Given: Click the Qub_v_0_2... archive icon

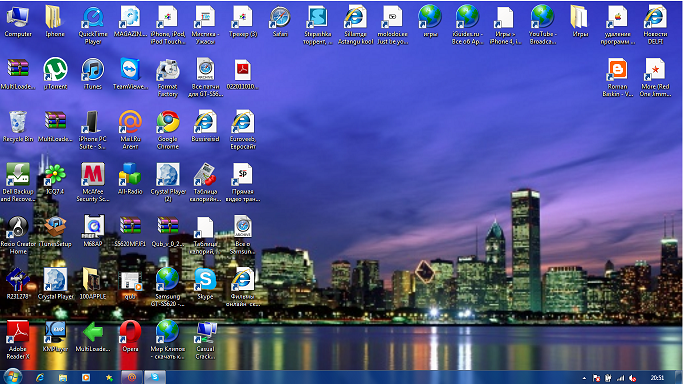Looking at the screenshot, I should (168, 232).
